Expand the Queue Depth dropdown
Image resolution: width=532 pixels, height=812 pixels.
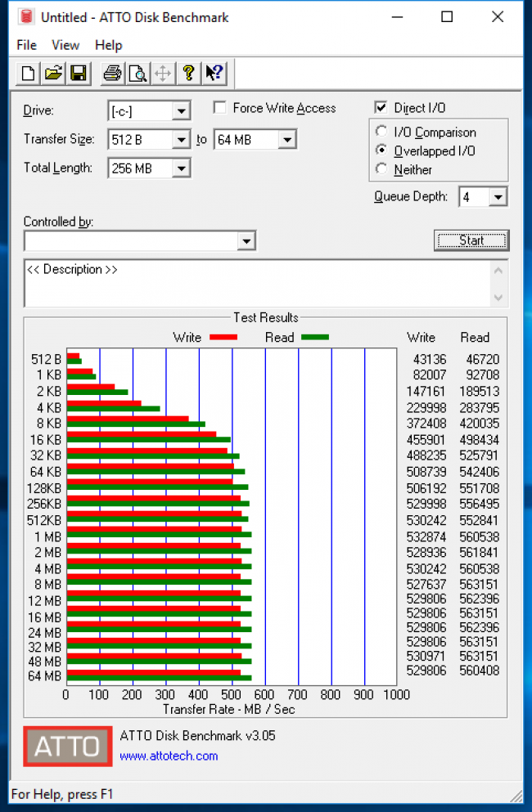[x=498, y=197]
